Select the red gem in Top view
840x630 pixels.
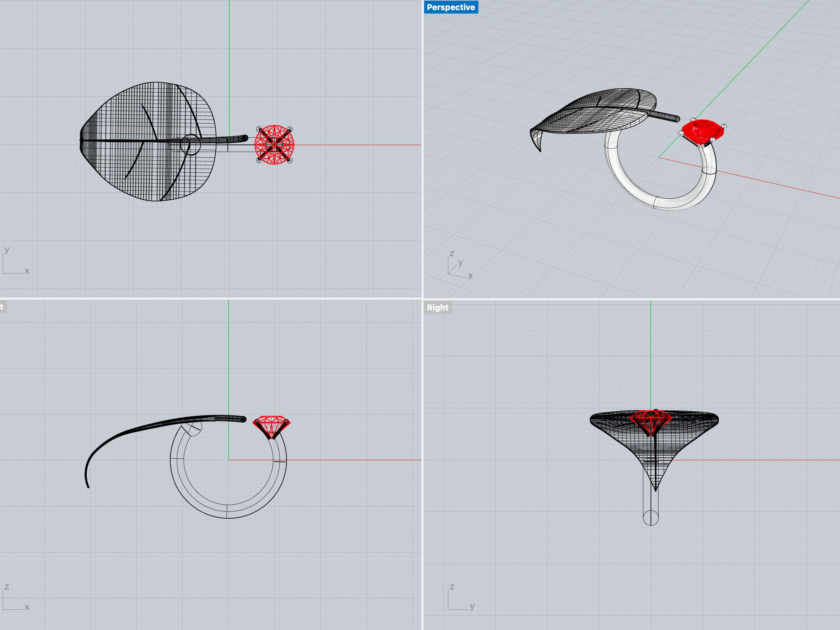274,145
